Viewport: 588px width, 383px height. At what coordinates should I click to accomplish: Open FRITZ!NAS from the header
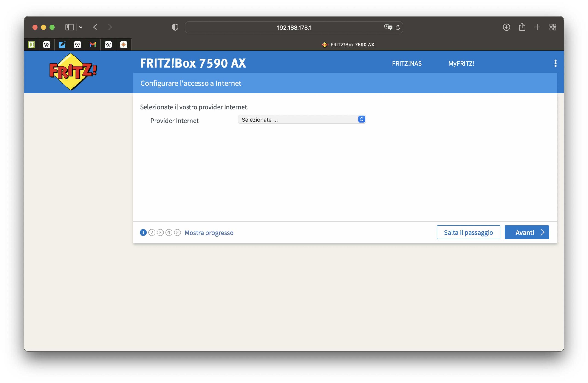(406, 63)
